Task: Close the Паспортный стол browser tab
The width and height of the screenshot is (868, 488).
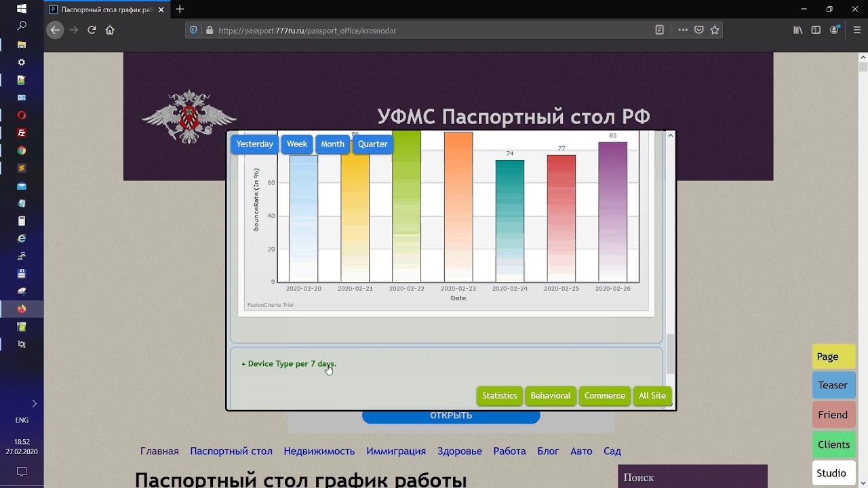Action: point(162,10)
